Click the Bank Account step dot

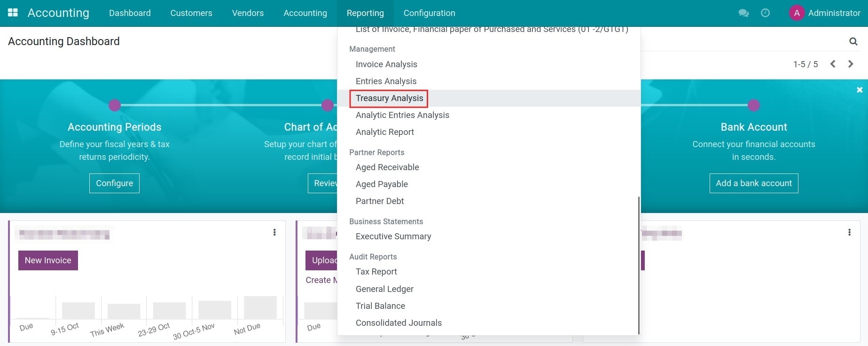click(x=754, y=105)
